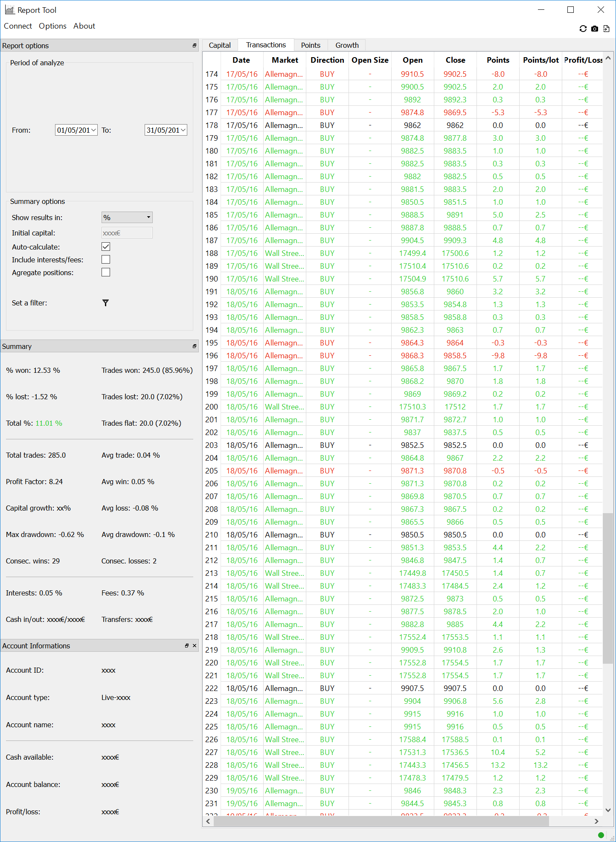Select row header 174
The width and height of the screenshot is (616, 842).
point(212,74)
